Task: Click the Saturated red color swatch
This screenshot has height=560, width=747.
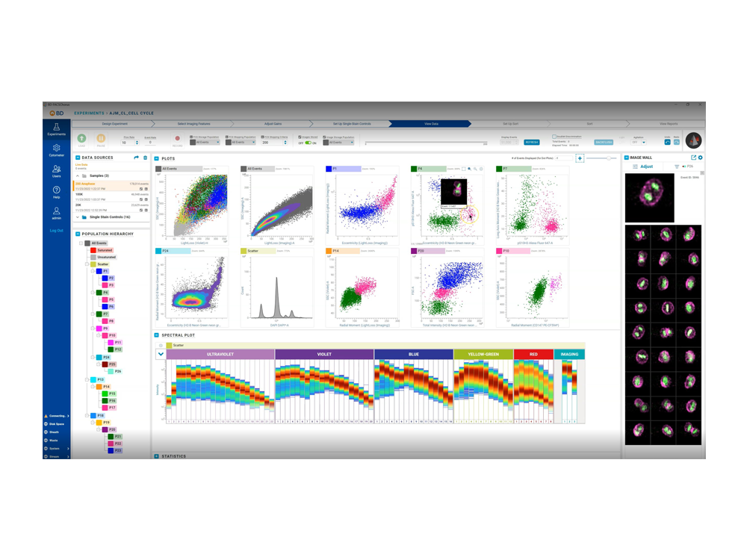Action: coord(93,250)
